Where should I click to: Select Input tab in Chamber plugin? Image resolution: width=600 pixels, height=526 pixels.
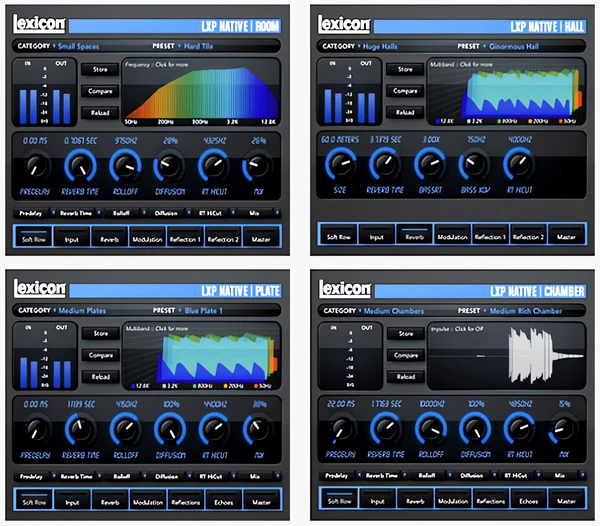point(377,498)
